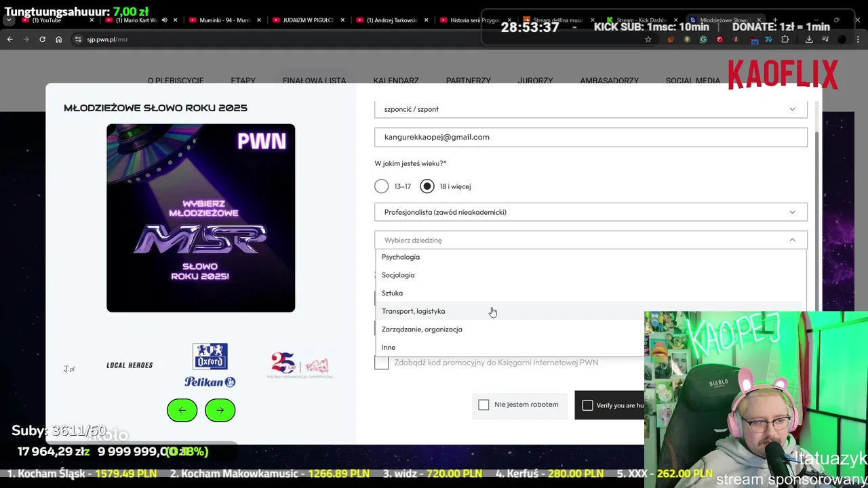Image resolution: width=868 pixels, height=488 pixels.
Task: Mute the Mario Kart tab audio icon
Action: click(164, 20)
